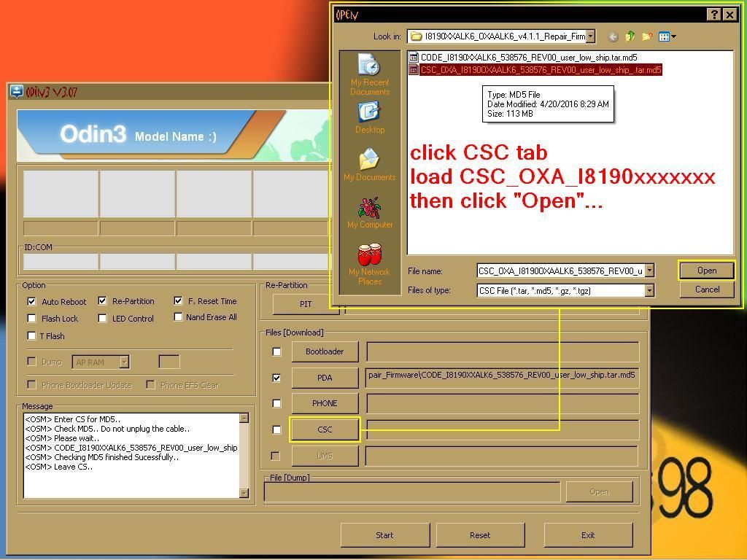This screenshot has height=560, width=747.
Task: Go to My Documents folder shortcut
Action: [369, 166]
